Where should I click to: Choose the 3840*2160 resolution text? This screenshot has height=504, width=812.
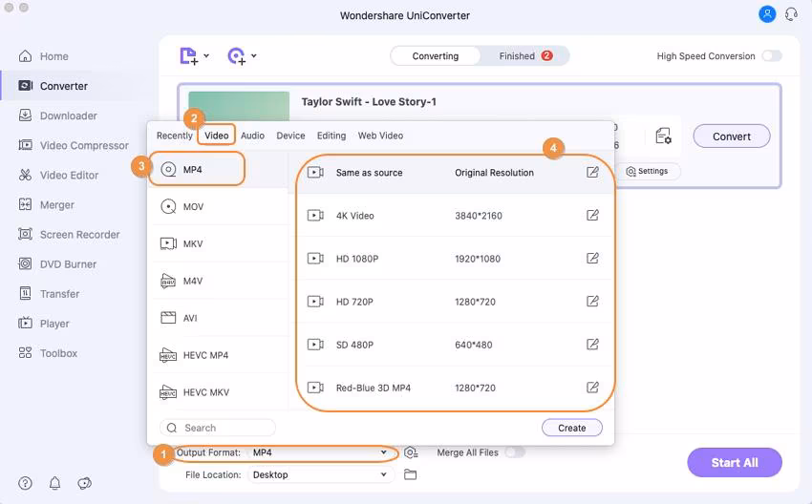coord(479,216)
